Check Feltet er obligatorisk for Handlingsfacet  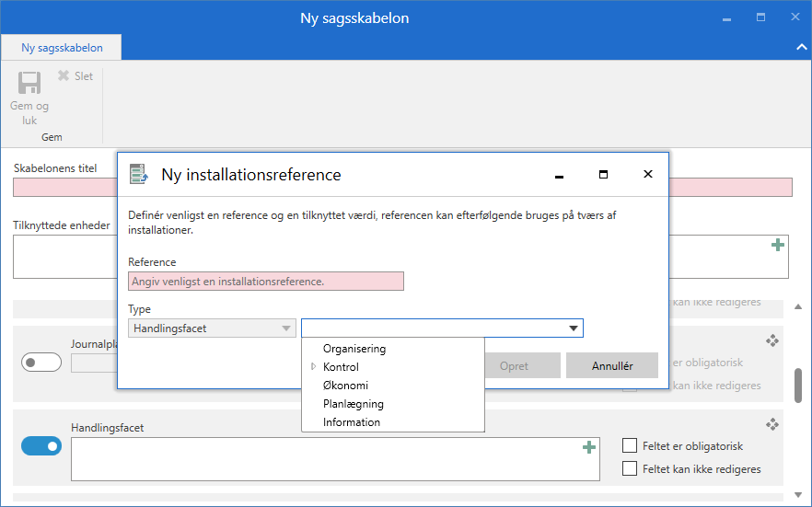click(630, 446)
